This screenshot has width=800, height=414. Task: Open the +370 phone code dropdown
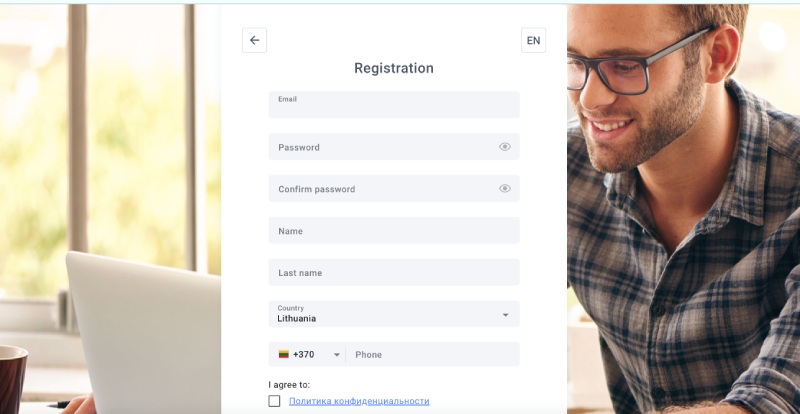pos(337,355)
